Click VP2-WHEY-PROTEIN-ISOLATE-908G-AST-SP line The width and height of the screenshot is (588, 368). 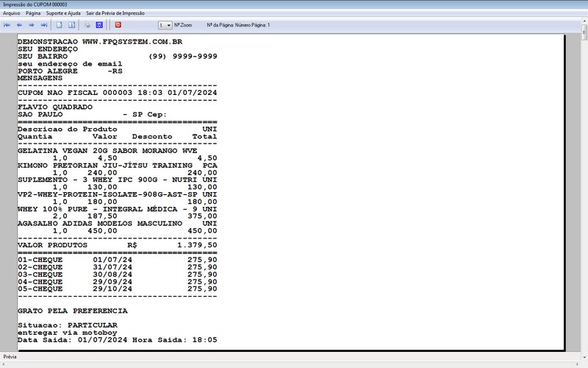[117, 194]
